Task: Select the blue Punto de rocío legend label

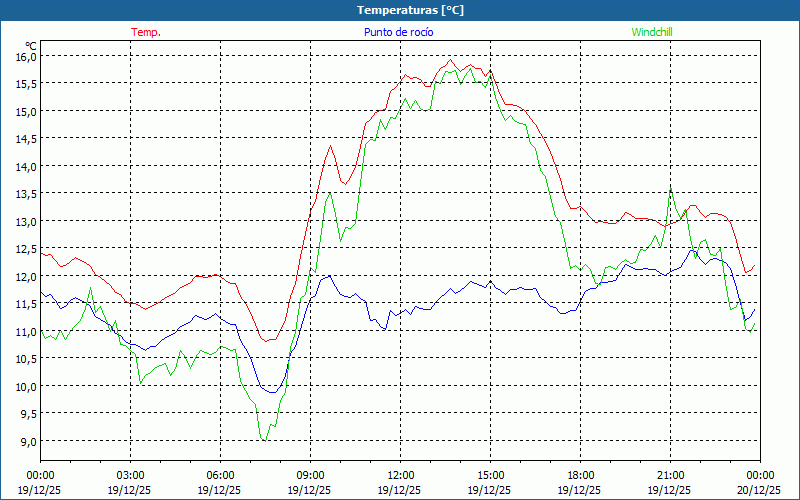Action: click(x=398, y=32)
